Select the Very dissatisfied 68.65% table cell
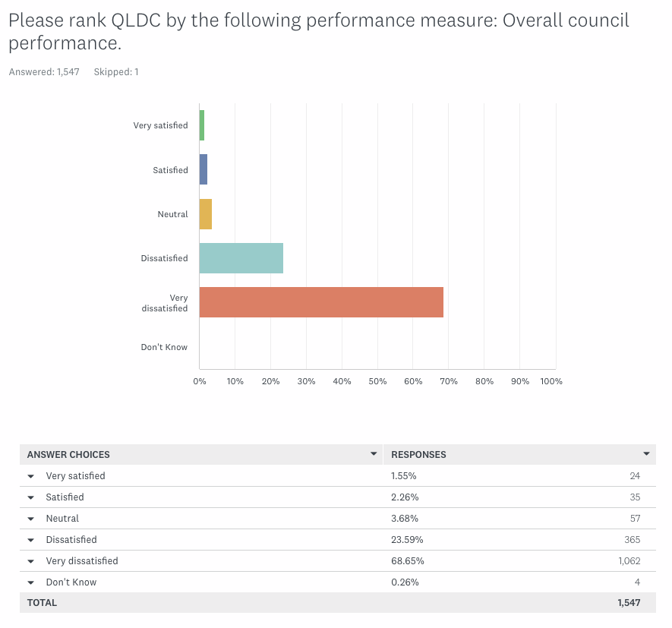672x628 pixels. [x=407, y=561]
